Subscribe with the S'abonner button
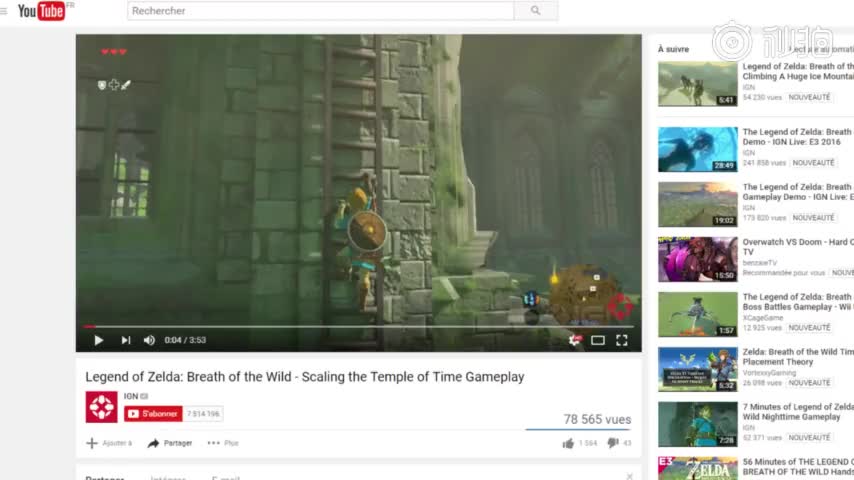 pos(153,414)
